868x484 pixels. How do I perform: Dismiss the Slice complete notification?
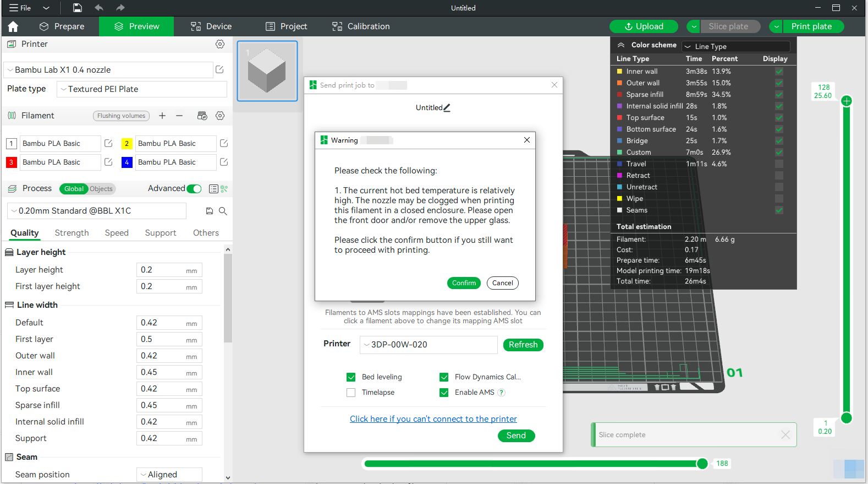tap(785, 435)
